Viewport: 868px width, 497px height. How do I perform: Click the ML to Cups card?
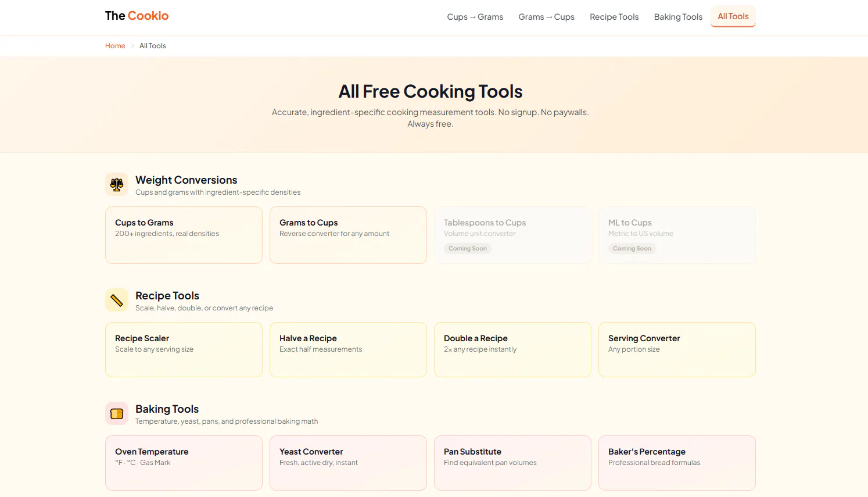click(677, 235)
